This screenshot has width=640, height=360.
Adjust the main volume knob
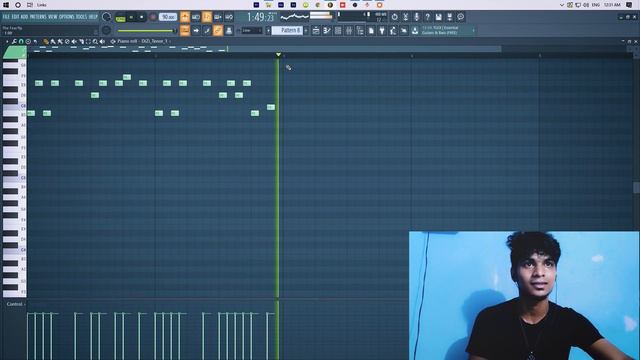point(107,17)
